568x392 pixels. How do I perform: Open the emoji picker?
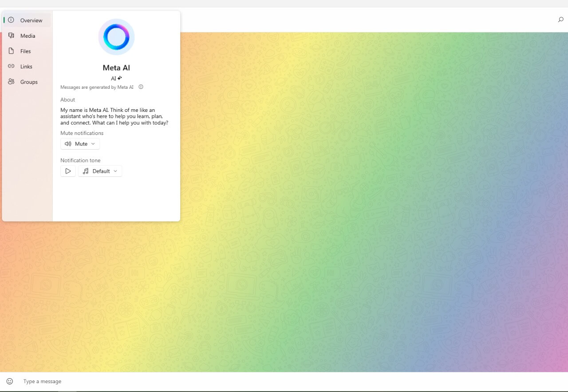[x=10, y=381]
